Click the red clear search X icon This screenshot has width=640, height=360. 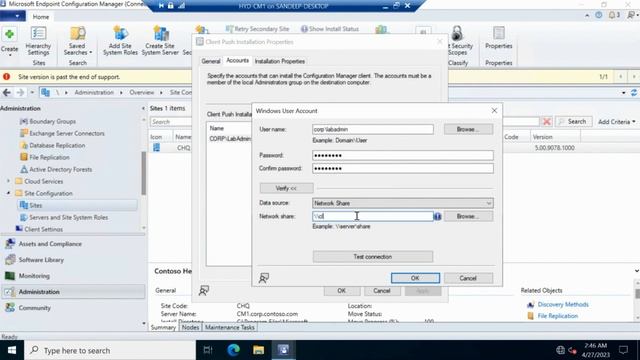[547, 122]
